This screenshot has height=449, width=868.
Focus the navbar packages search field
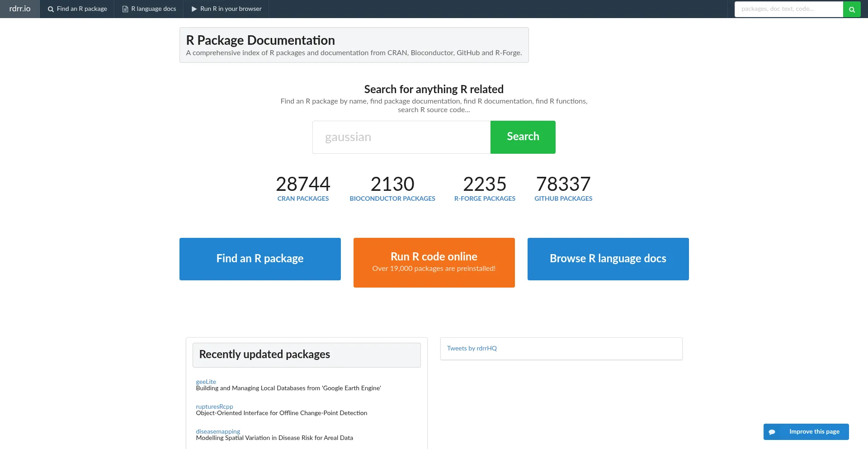click(x=788, y=9)
